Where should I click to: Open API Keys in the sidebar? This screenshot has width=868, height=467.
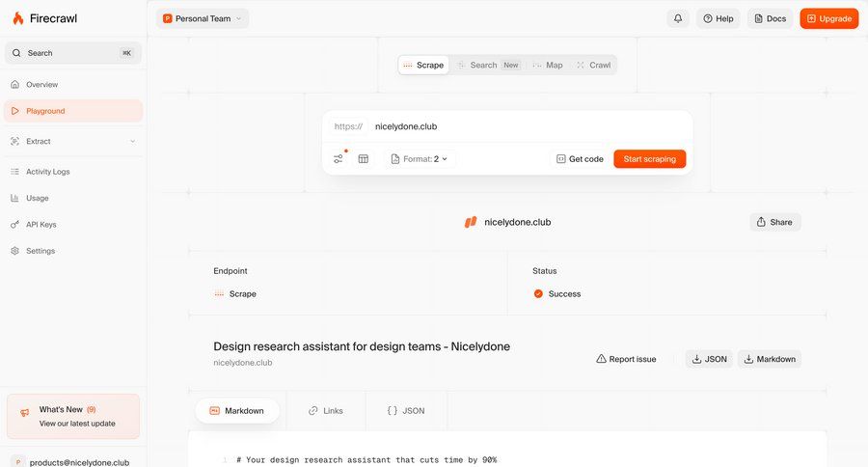(x=41, y=225)
